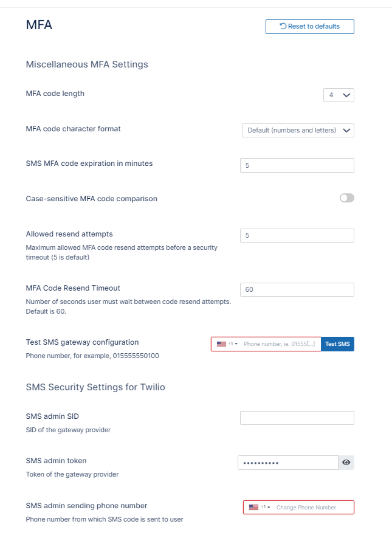Click the SMS MFA code expiration field

click(x=297, y=165)
